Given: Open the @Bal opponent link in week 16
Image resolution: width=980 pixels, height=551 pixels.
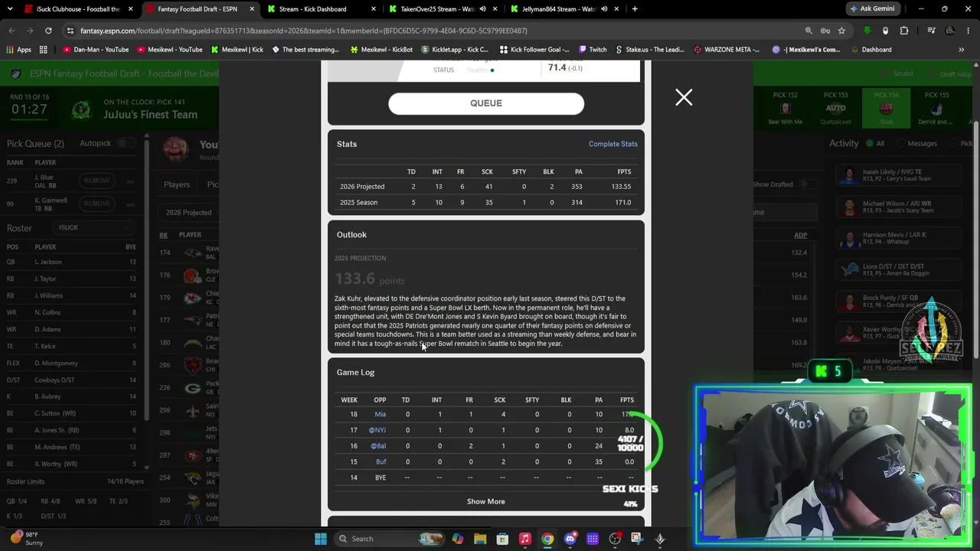Looking at the screenshot, I should (x=378, y=445).
